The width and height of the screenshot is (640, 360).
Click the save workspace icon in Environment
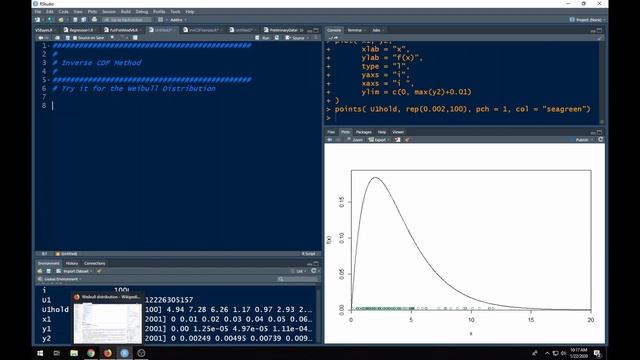click(49, 271)
